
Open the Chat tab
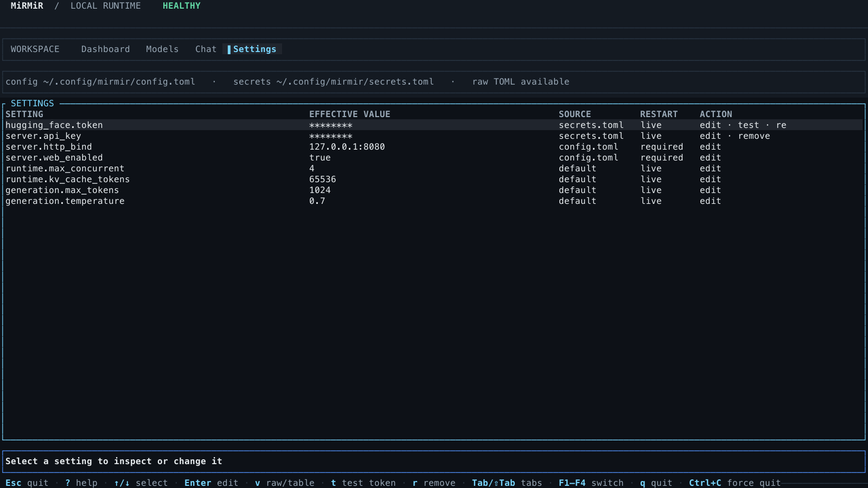[206, 49]
